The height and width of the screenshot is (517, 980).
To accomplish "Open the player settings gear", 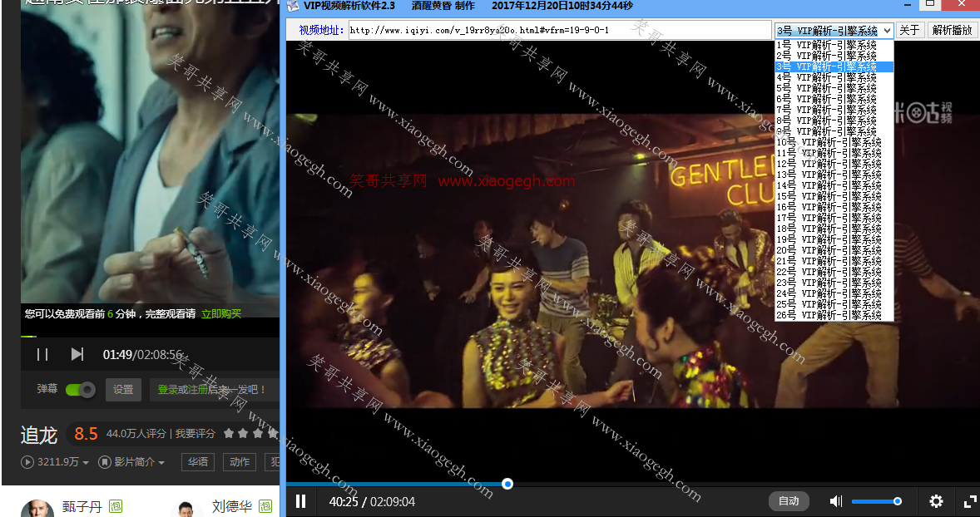I will (x=936, y=501).
